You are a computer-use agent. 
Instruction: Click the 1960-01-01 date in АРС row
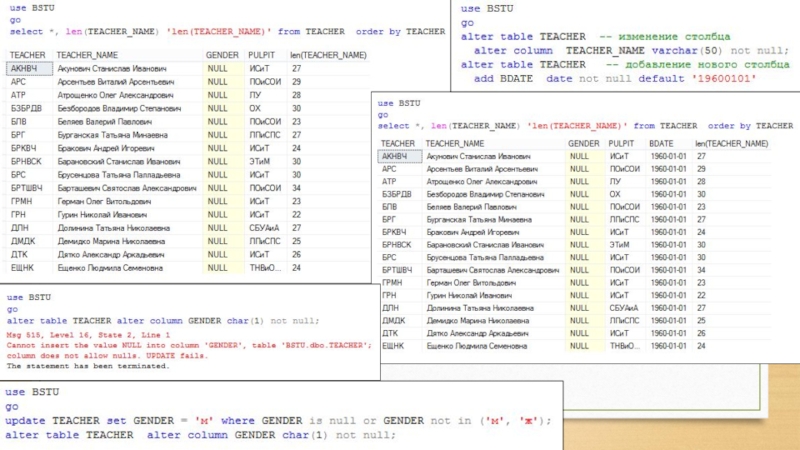click(x=665, y=170)
